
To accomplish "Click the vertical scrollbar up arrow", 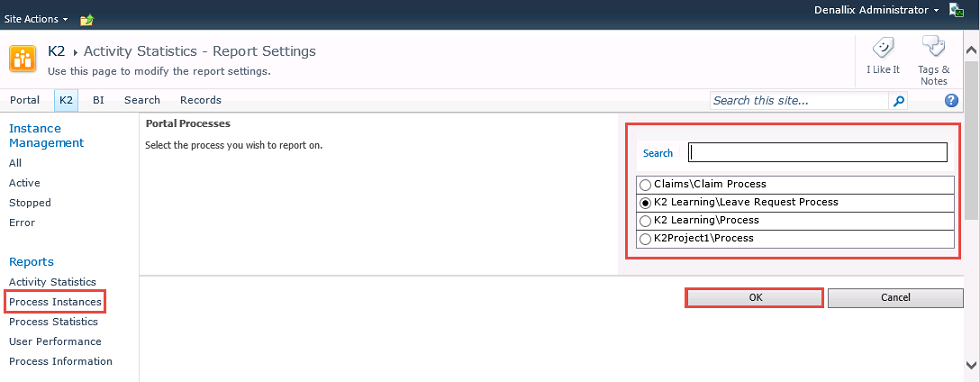I will (x=972, y=50).
